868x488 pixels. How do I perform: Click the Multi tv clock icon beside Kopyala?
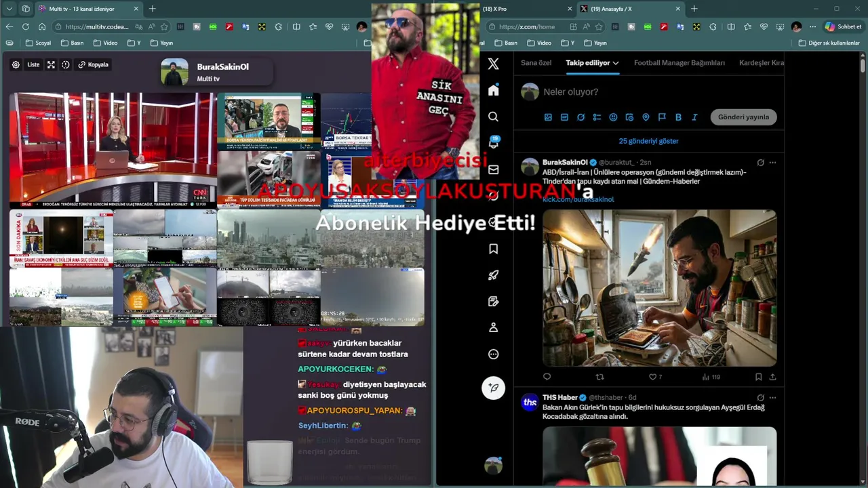(x=66, y=65)
